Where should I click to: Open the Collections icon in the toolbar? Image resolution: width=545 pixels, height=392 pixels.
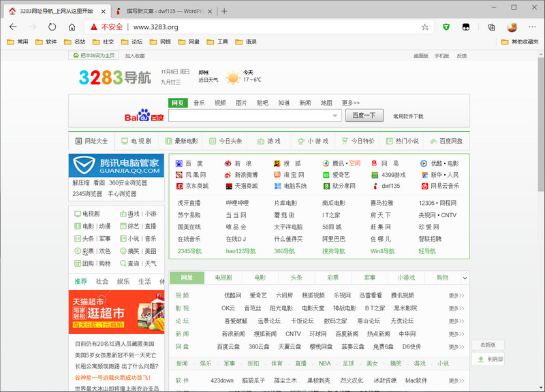[x=491, y=27]
